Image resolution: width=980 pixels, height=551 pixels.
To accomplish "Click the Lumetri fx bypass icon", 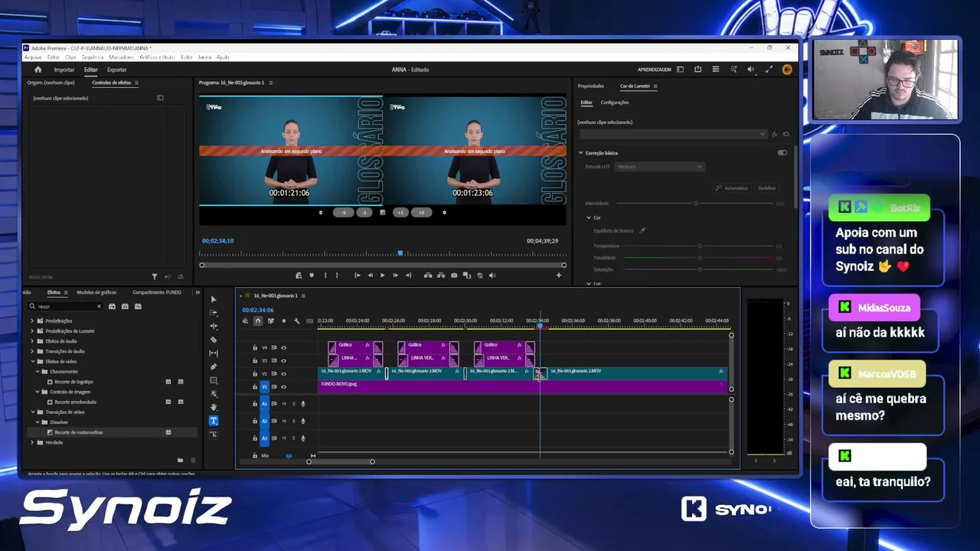I will point(774,134).
